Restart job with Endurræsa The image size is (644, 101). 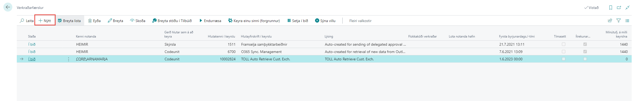pos(210,21)
